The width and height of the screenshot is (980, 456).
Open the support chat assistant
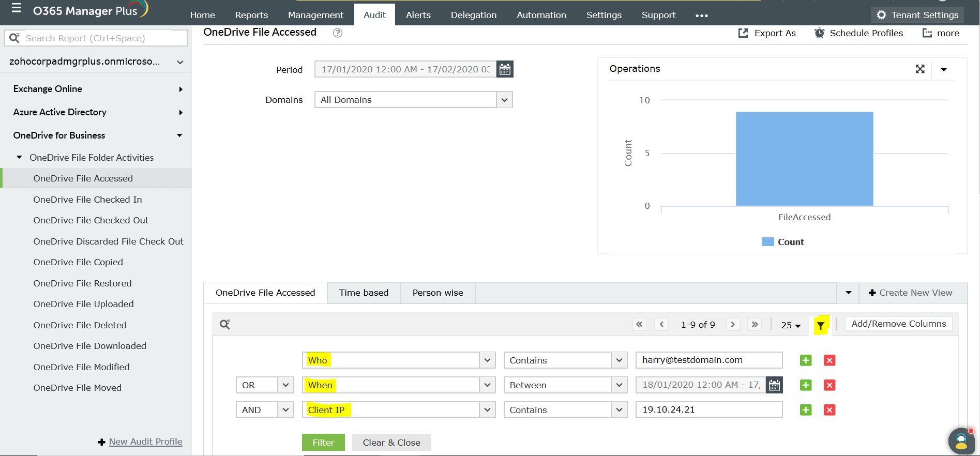tap(961, 441)
